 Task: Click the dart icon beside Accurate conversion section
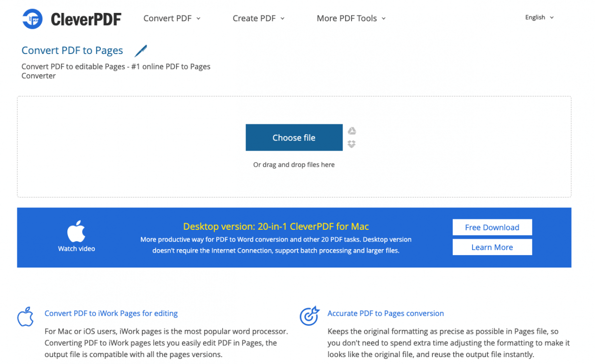coord(309,315)
